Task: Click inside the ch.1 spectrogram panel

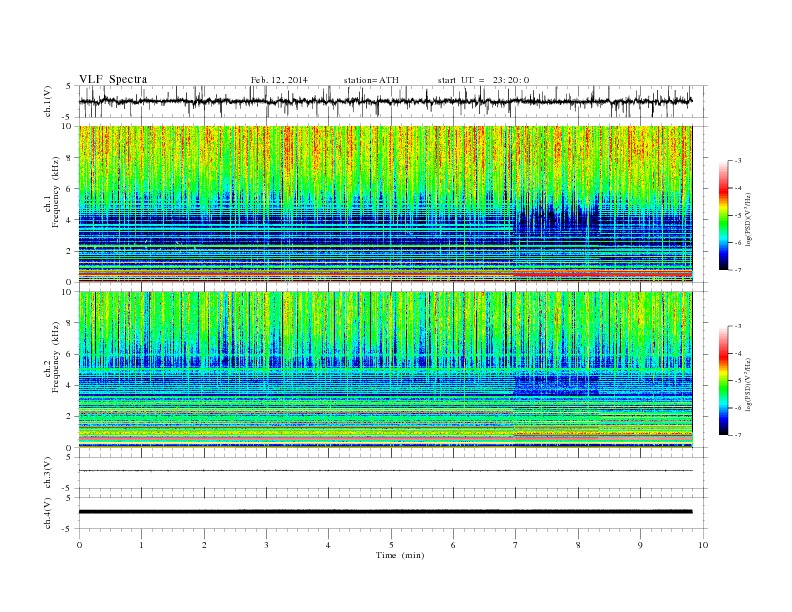Action: pos(385,204)
